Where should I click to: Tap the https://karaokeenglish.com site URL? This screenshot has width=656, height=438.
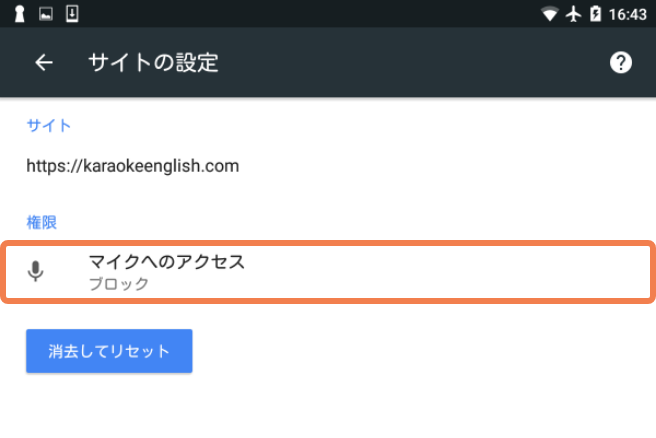click(x=133, y=166)
